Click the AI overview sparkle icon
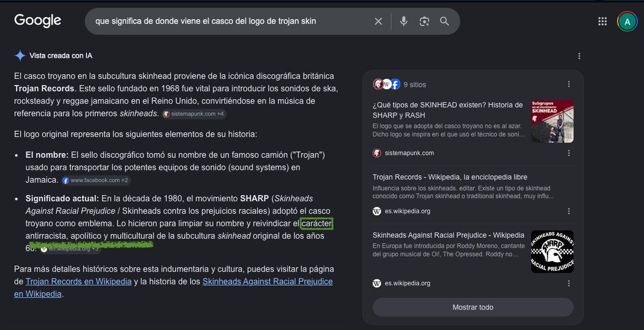Screen dimensions: 644x330 pos(20,55)
